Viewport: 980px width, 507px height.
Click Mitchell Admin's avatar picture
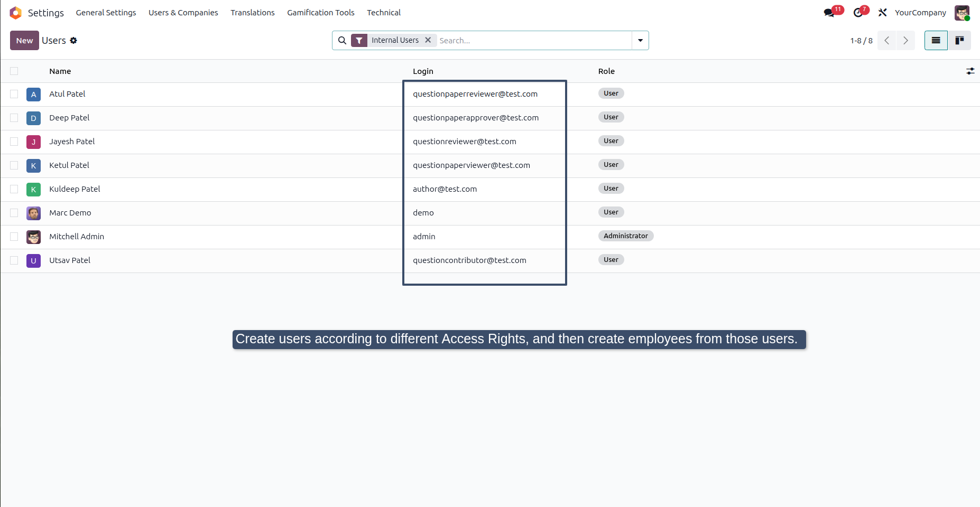(33, 237)
